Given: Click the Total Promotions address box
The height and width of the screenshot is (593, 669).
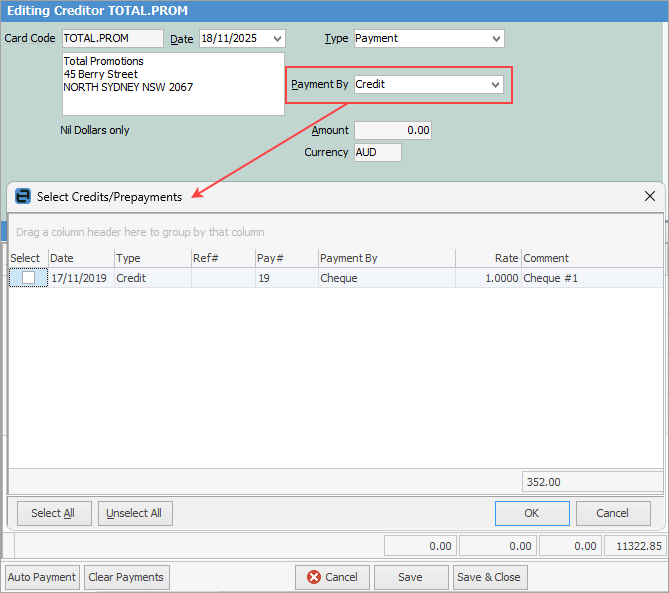Looking at the screenshot, I should tap(173, 84).
